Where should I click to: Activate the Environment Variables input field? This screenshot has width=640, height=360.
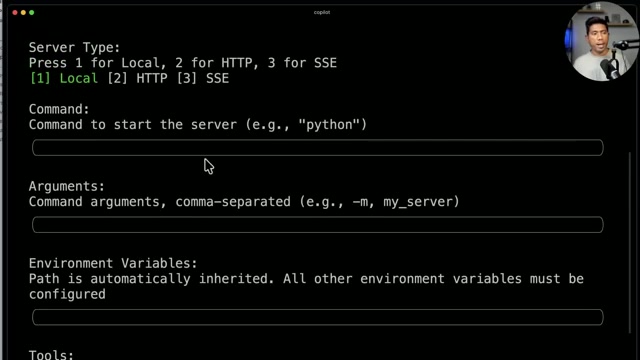[318, 317]
